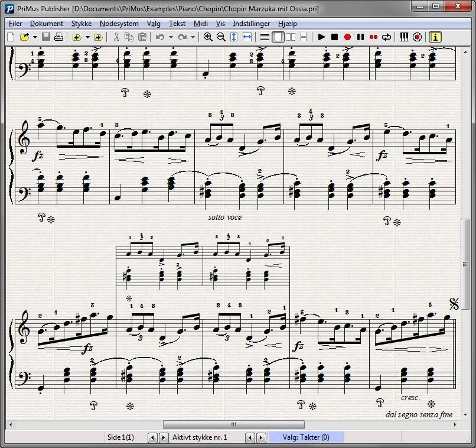This screenshot has height=448, width=476.
Task: Click the vertical scrollbar down arrow
Action: coord(465,414)
